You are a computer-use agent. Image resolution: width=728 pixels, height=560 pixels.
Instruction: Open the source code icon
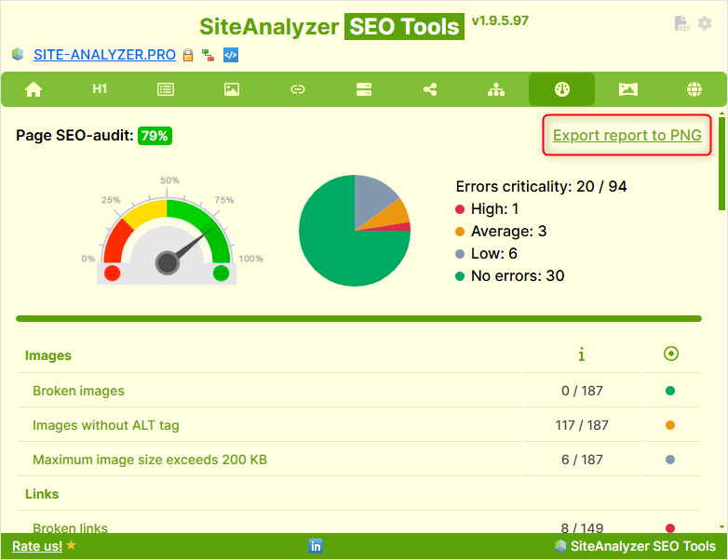click(x=231, y=55)
